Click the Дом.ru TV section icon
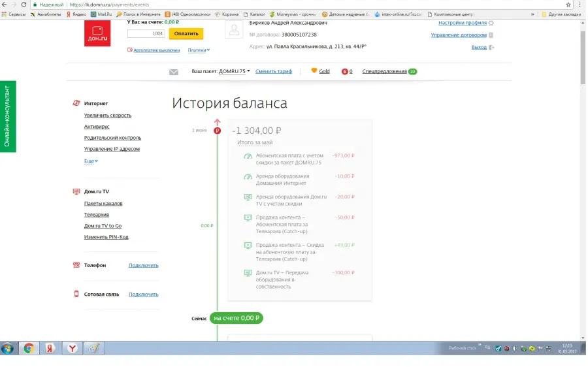 [x=76, y=191]
